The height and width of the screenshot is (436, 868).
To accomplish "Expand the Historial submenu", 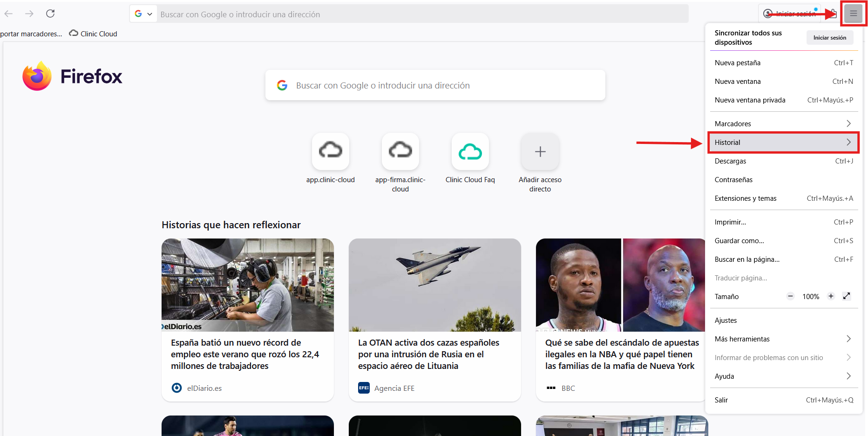I will [x=783, y=143].
